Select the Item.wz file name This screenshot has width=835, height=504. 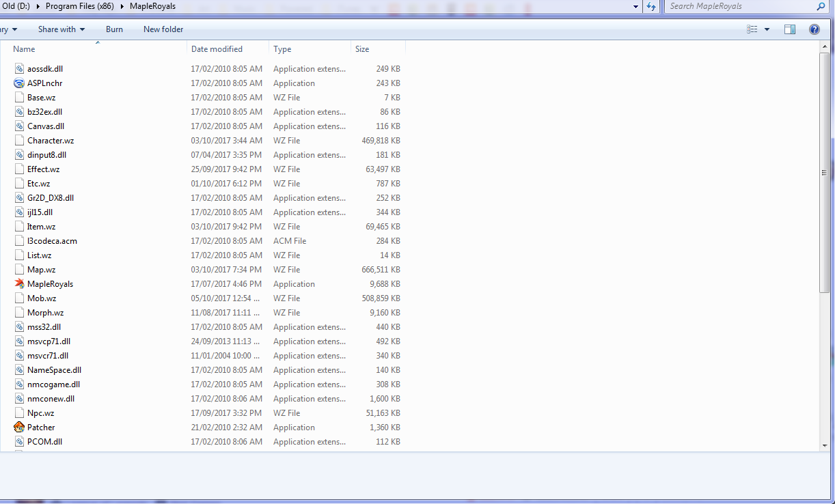click(x=41, y=227)
